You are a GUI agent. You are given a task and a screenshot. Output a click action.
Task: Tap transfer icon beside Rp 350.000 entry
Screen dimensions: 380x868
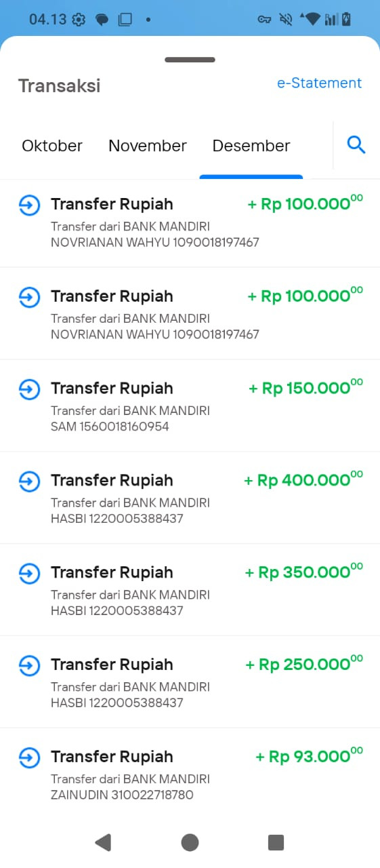click(x=29, y=574)
